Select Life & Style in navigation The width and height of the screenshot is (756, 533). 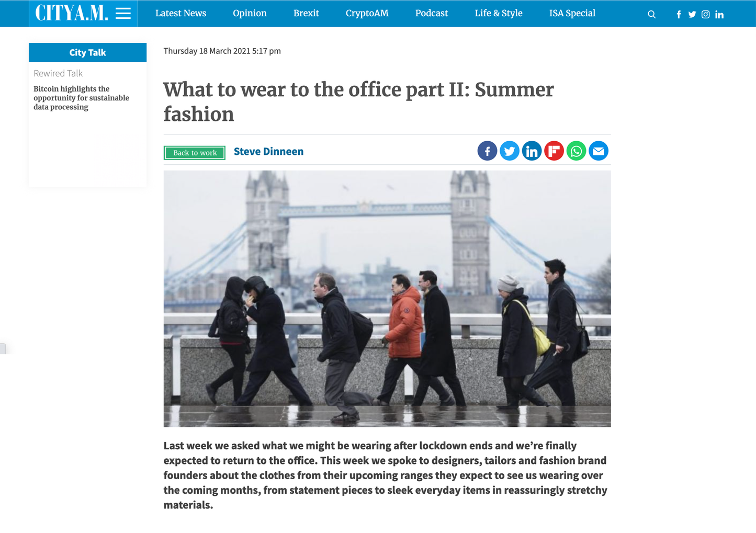click(499, 13)
